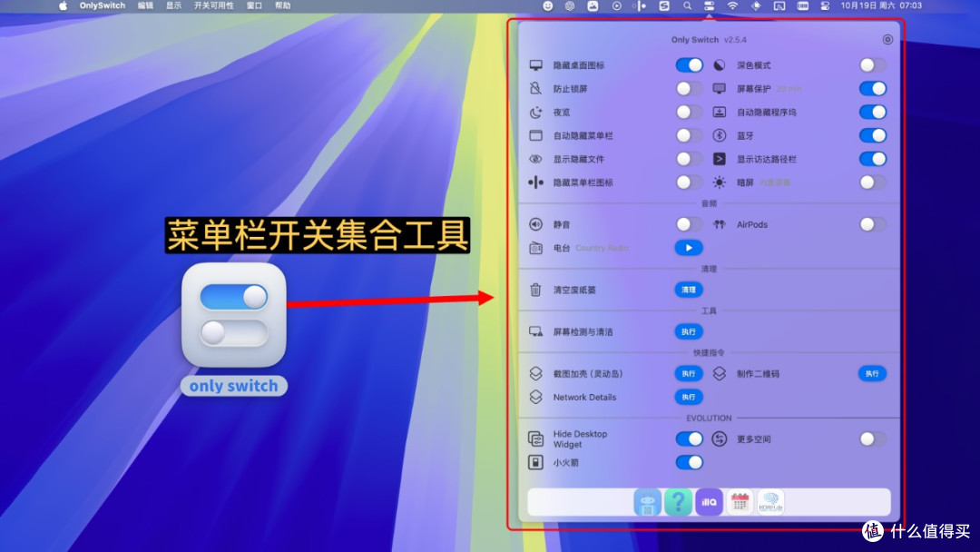Open the 开关可用性 menu
This screenshot has height=552, width=980.
click(x=214, y=5)
